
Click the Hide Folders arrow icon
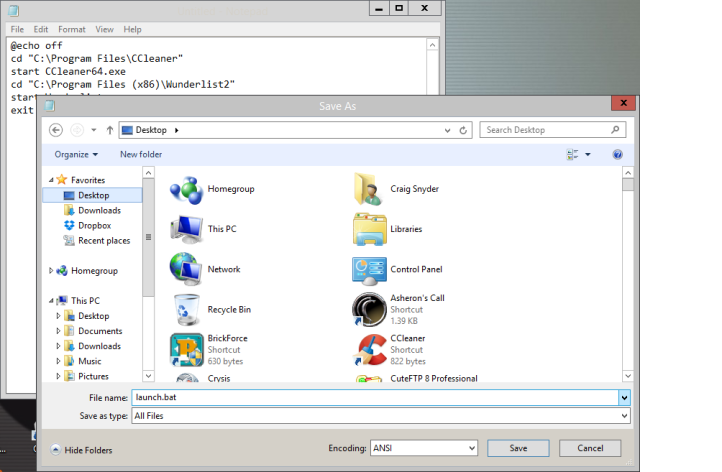(x=55, y=450)
